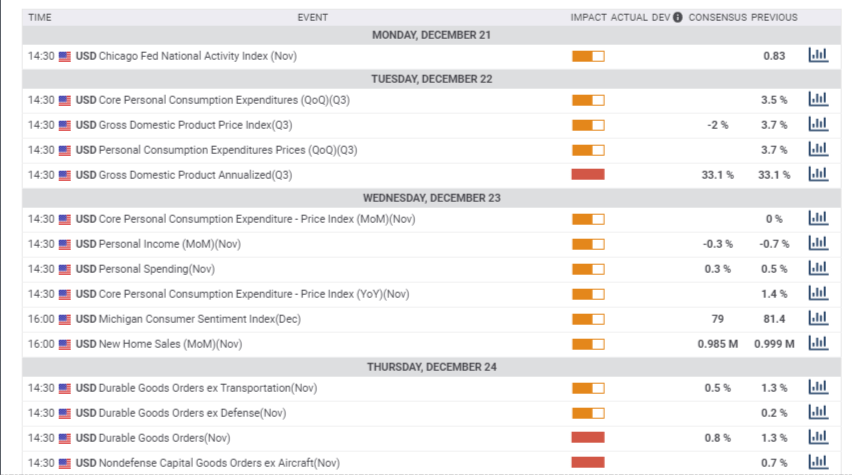Open chart for Personal Spending (Nov)
Screen dimensions: 852x475
pos(818,268)
